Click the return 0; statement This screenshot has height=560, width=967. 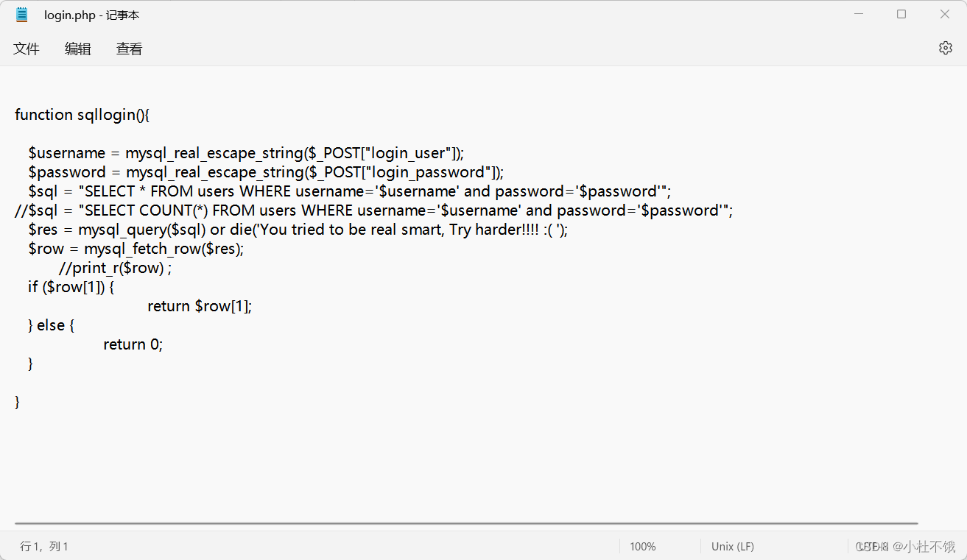[x=133, y=344]
